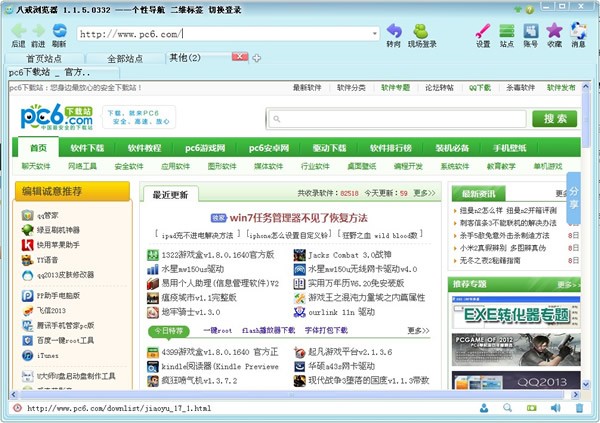Click the plus icon to add new tab
The height and width of the screenshot is (423, 600).
point(256,58)
